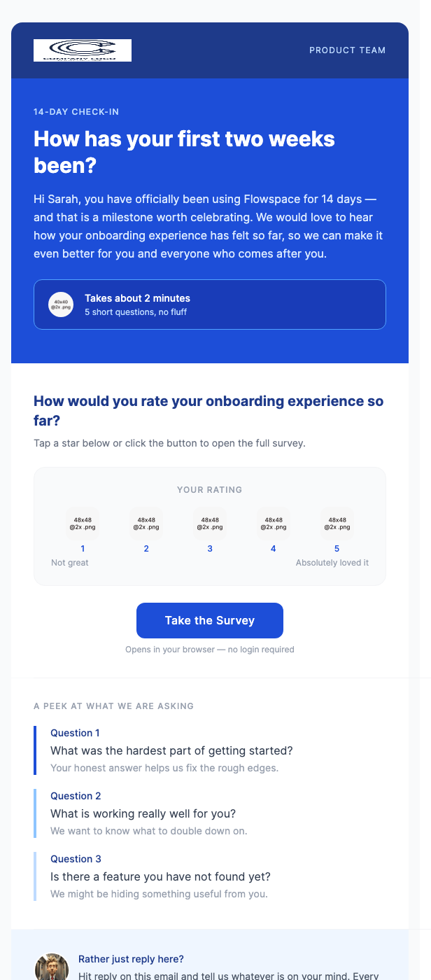Select the fifth rating star icon

[x=337, y=522]
